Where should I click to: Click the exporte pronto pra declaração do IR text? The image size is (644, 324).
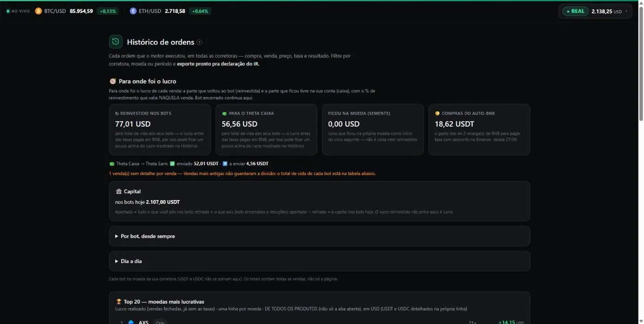pyautogui.click(x=218, y=64)
